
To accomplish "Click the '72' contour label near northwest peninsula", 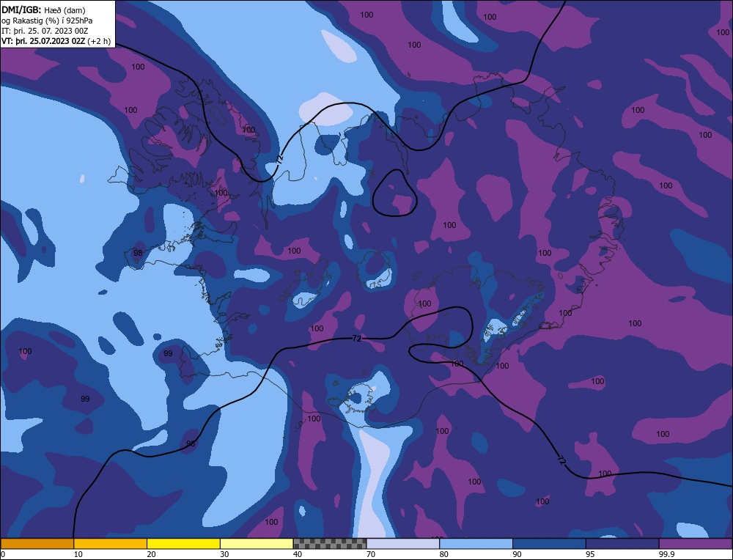I will coord(279,158).
